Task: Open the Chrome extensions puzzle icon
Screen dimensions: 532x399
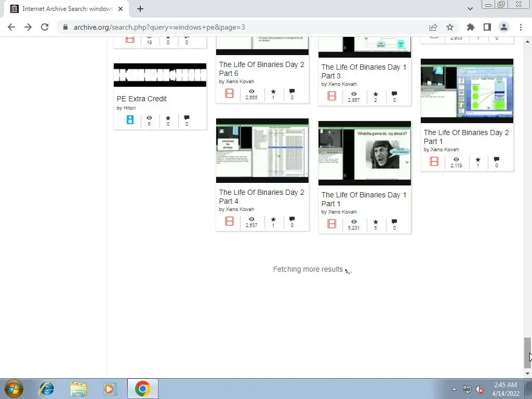Action: coord(470,27)
